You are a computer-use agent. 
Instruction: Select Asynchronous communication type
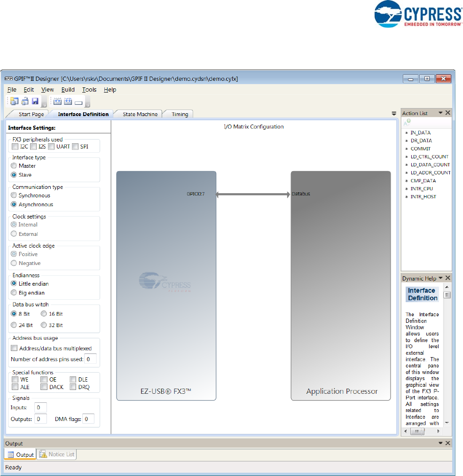[x=14, y=204]
